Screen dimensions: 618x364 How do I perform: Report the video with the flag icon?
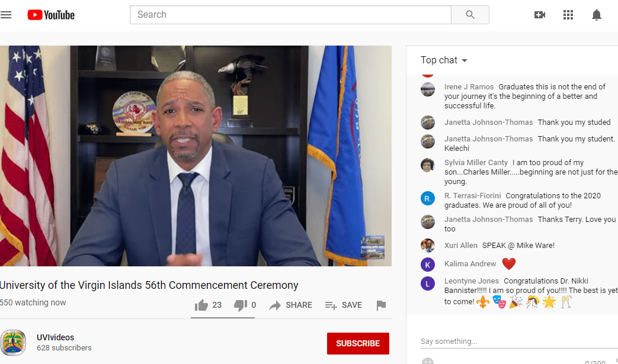(381, 305)
